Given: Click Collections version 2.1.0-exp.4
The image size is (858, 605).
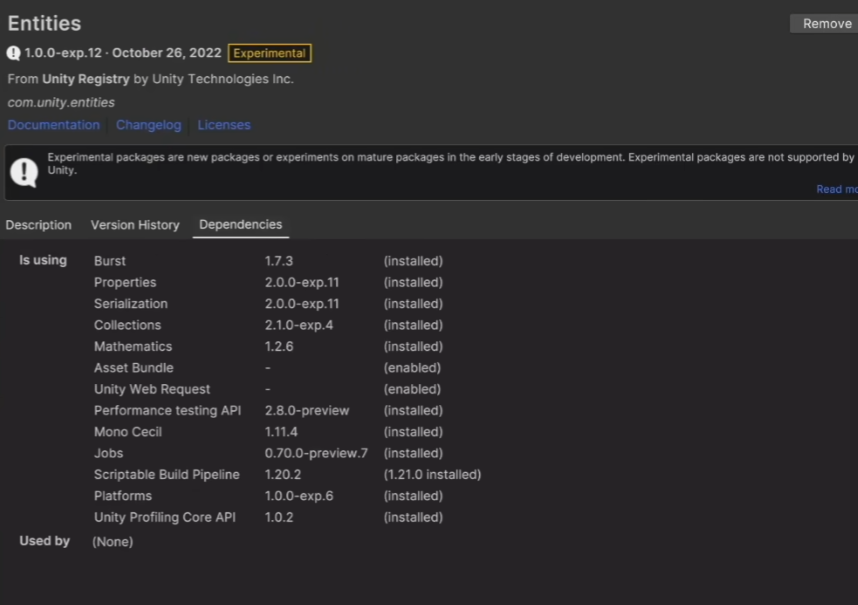Looking at the screenshot, I should coord(299,325).
